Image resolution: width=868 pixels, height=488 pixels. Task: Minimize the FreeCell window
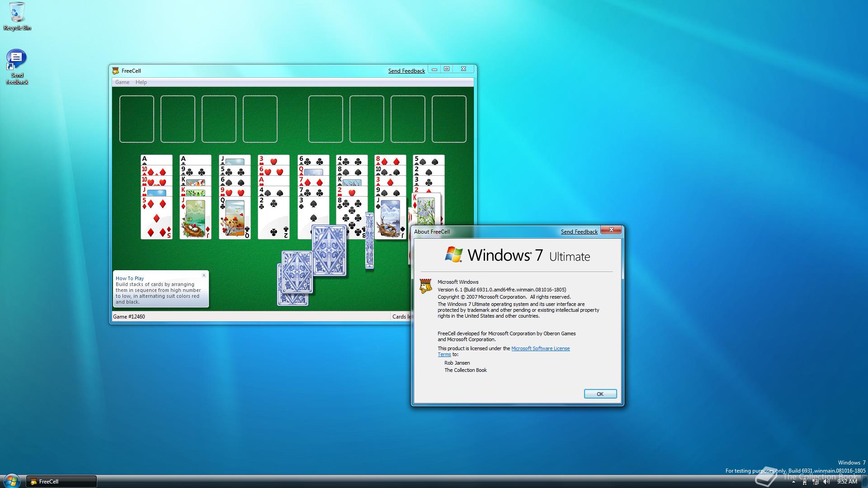tap(434, 69)
